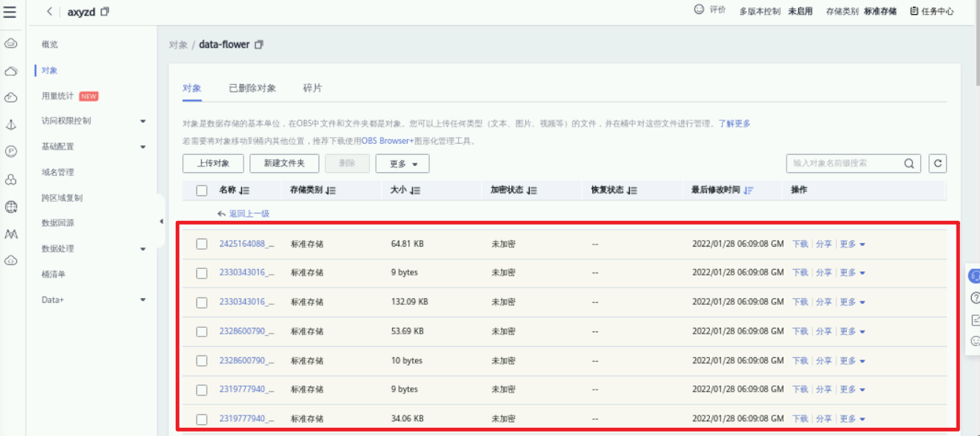Sort by 最后修改时间 column
Viewport: 980px width, 436px height.
(x=749, y=190)
